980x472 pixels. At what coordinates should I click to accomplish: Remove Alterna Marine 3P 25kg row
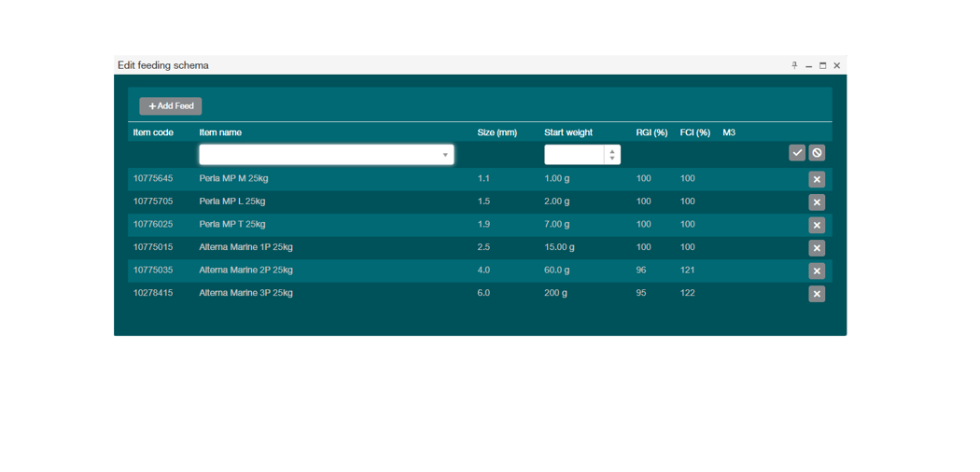816,294
